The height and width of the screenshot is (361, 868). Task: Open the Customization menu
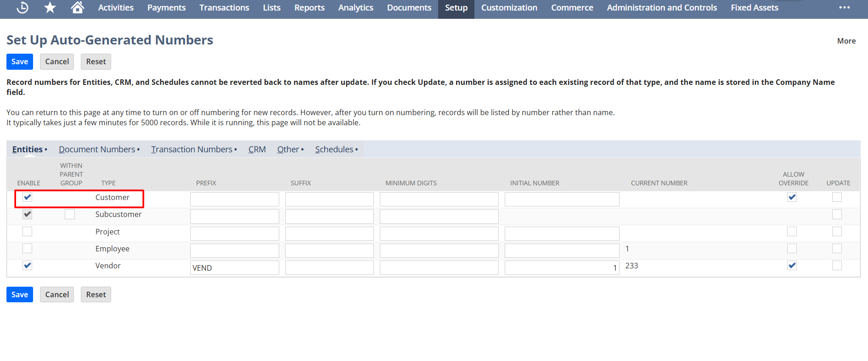tap(509, 8)
